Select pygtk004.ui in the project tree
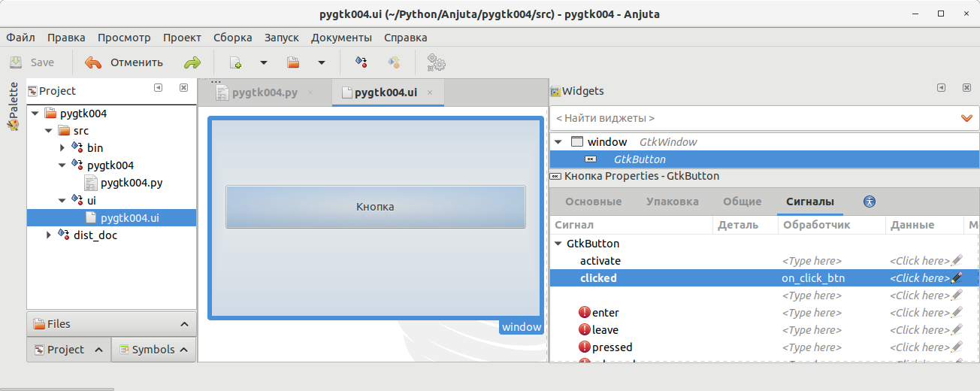The height and width of the screenshot is (391, 980). 129,218
